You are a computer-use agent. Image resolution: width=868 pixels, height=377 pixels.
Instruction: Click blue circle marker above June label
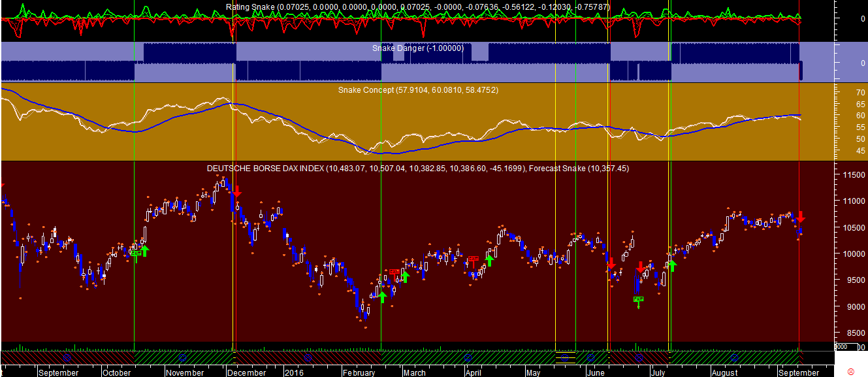(591, 358)
